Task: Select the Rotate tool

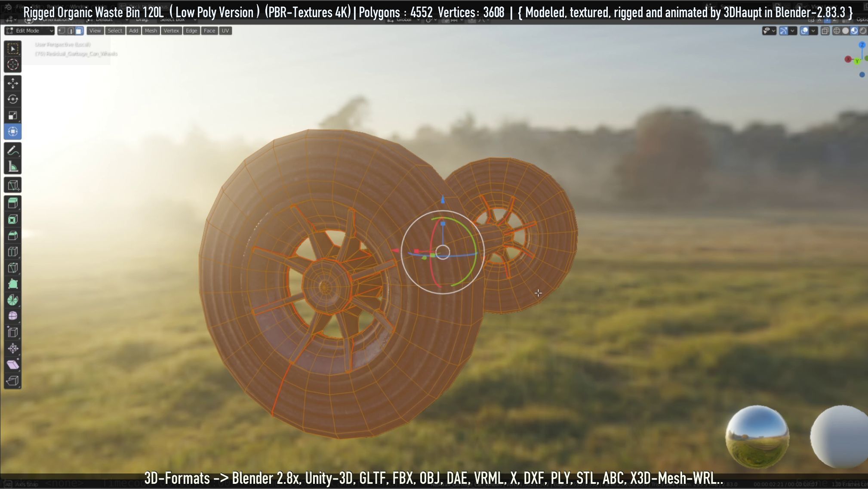Action: (12, 99)
